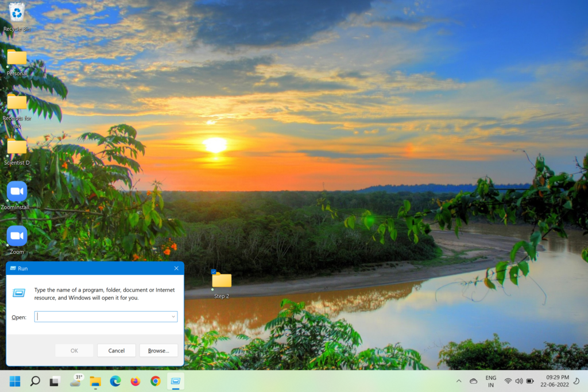588x392 pixels.
Task: Open Microsoft Edge from the taskbar
Action: (x=115, y=381)
